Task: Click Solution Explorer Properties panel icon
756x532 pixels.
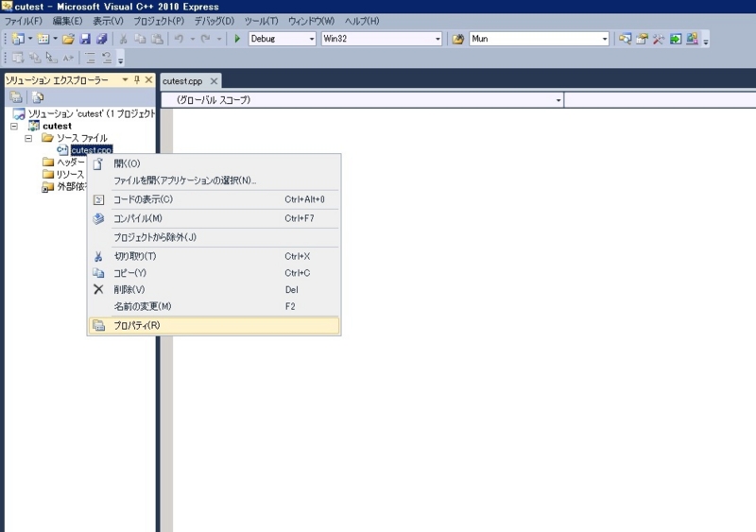Action: (x=16, y=97)
